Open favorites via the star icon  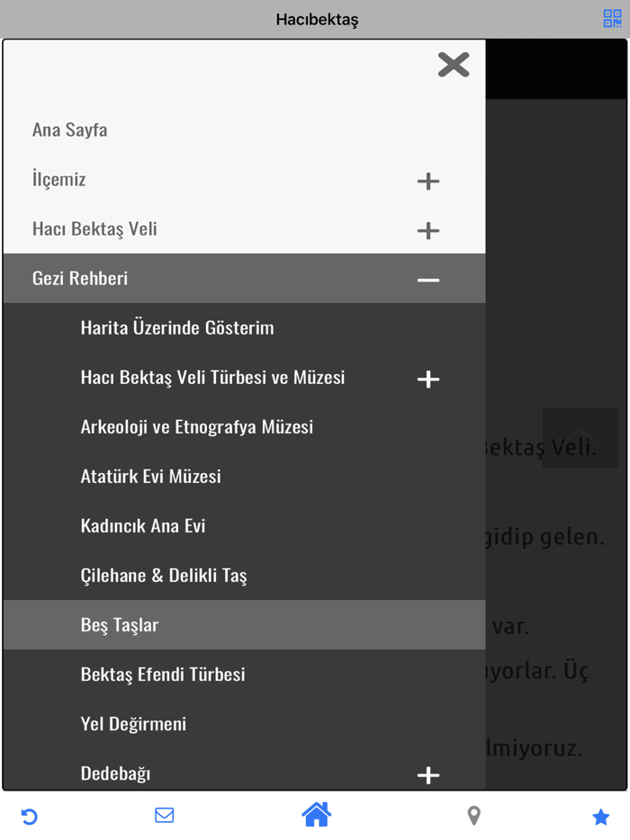click(x=600, y=815)
